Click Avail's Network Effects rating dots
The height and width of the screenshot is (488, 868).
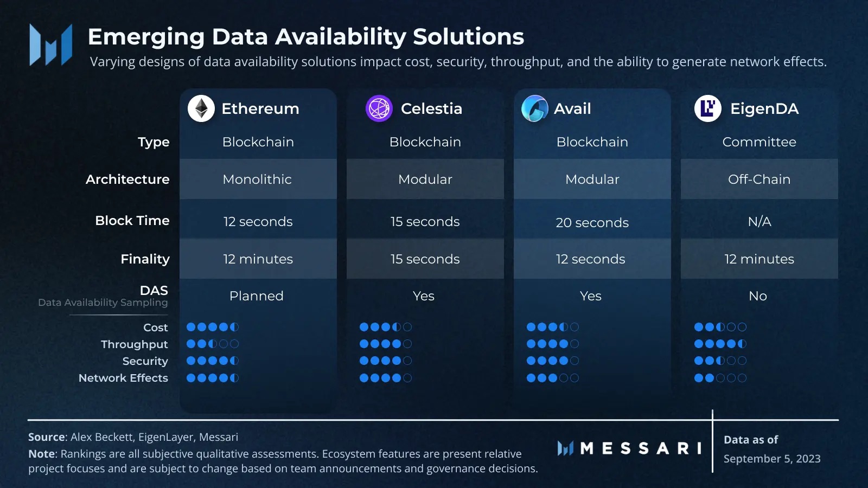pyautogui.click(x=553, y=378)
